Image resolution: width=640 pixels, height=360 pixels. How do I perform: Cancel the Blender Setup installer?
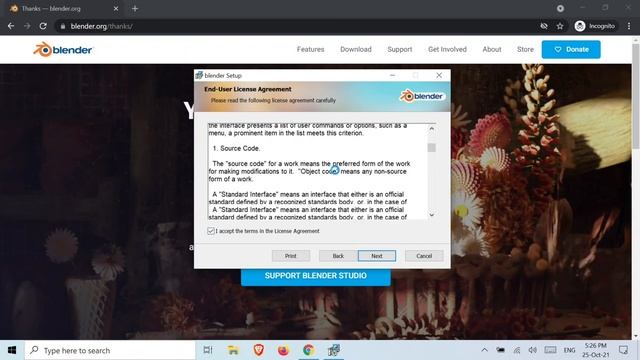coord(424,256)
